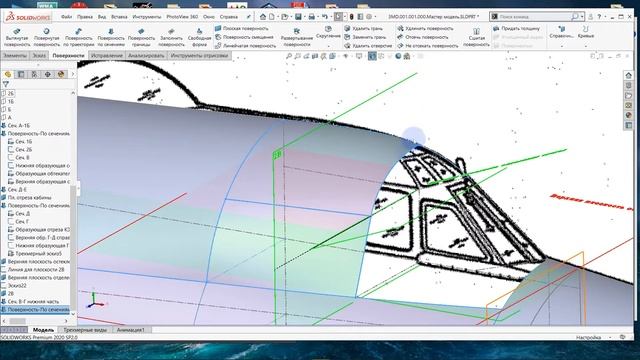This screenshot has width=640, height=360.
Task: Select Пл. отреза кабины tree item
Action: click(29, 198)
